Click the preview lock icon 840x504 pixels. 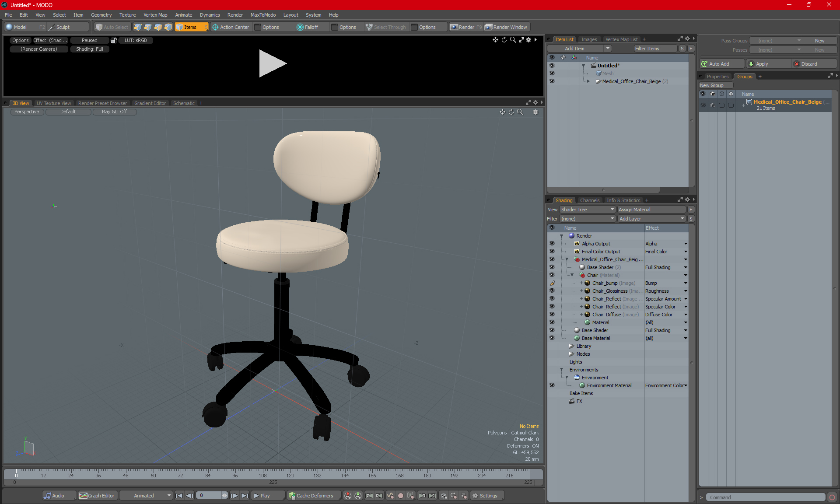pyautogui.click(x=114, y=40)
